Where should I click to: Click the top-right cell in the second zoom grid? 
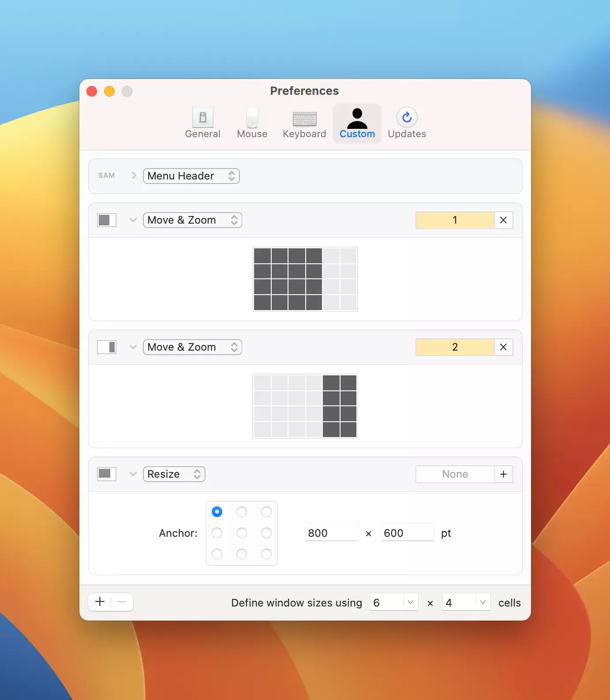pos(348,382)
